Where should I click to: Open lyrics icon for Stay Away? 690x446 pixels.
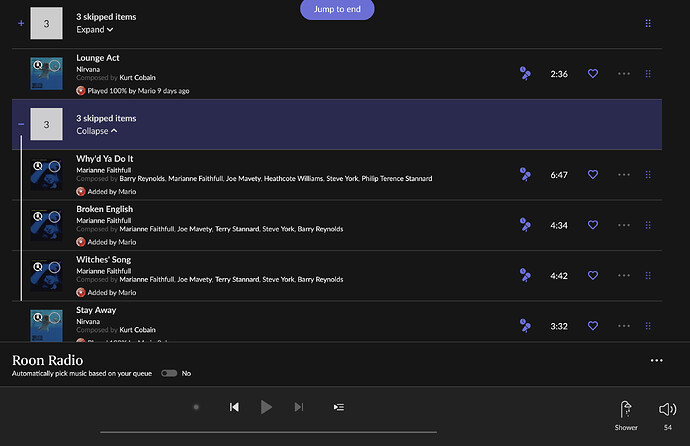pyautogui.click(x=525, y=326)
